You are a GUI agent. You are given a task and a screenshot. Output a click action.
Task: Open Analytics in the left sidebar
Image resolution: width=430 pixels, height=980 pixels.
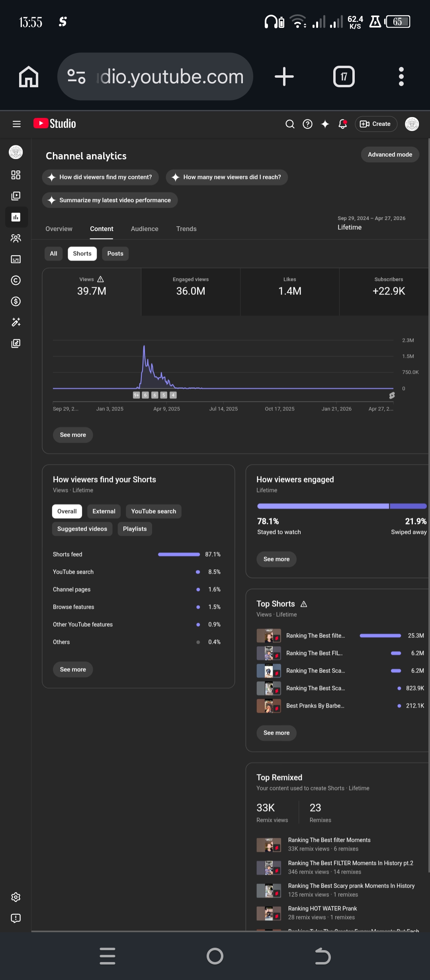point(16,217)
